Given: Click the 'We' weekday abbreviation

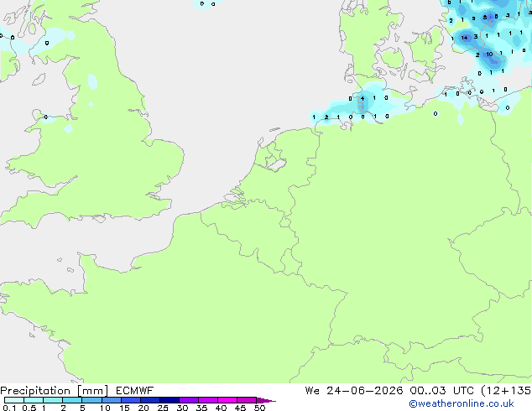Looking at the screenshot, I should click(x=312, y=391).
